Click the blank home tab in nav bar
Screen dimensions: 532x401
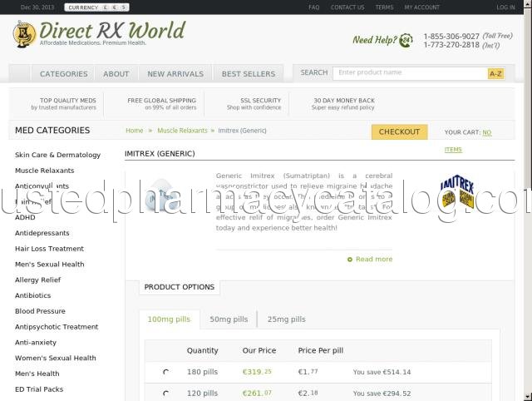20,74
